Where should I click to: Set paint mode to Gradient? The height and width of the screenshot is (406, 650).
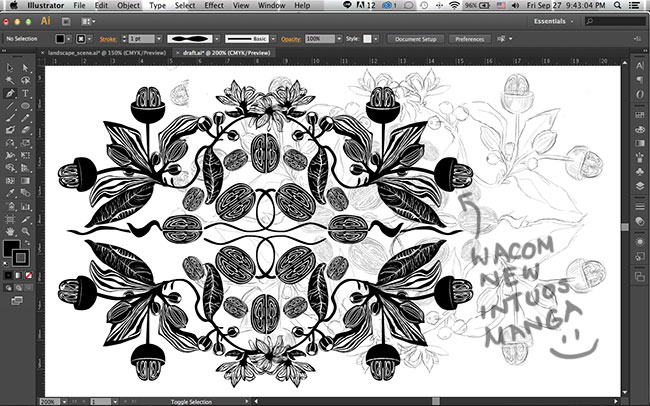click(x=18, y=275)
